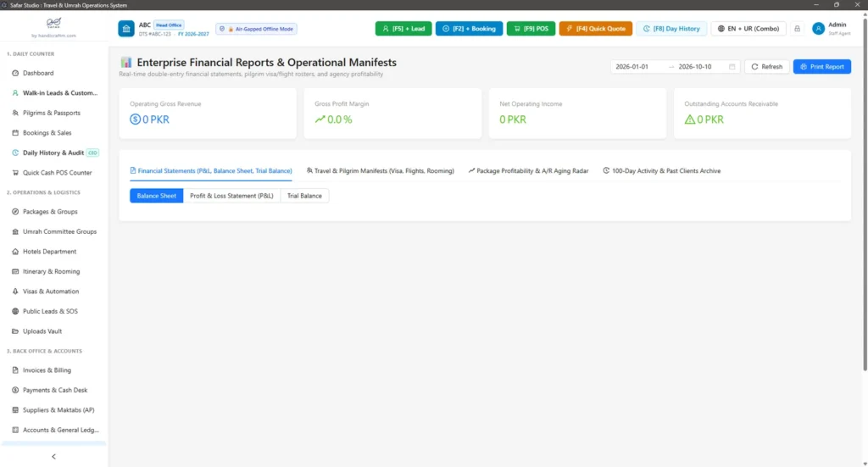This screenshot has width=868, height=467.
Task: Select the Financial Statements tab
Action: [x=211, y=171]
